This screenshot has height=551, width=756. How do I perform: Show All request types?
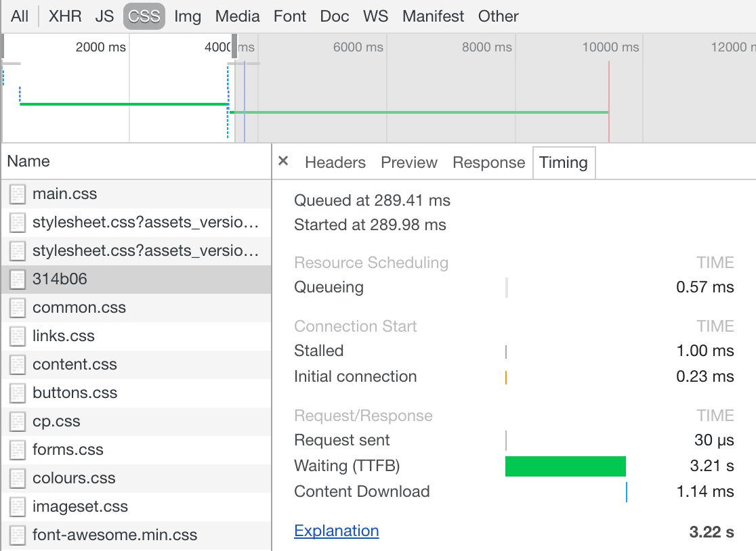(x=20, y=16)
